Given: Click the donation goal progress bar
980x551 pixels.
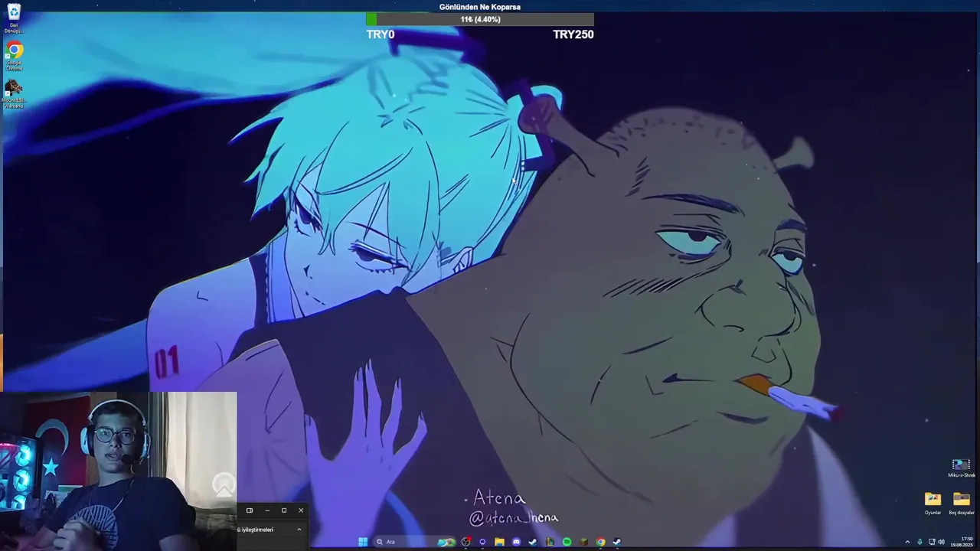Looking at the screenshot, I should click(480, 19).
